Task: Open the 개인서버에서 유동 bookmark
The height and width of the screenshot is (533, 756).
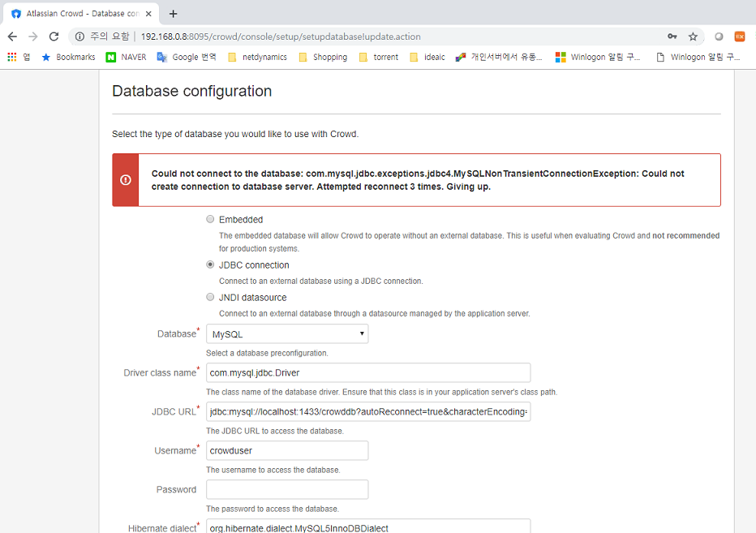Action: click(x=499, y=57)
